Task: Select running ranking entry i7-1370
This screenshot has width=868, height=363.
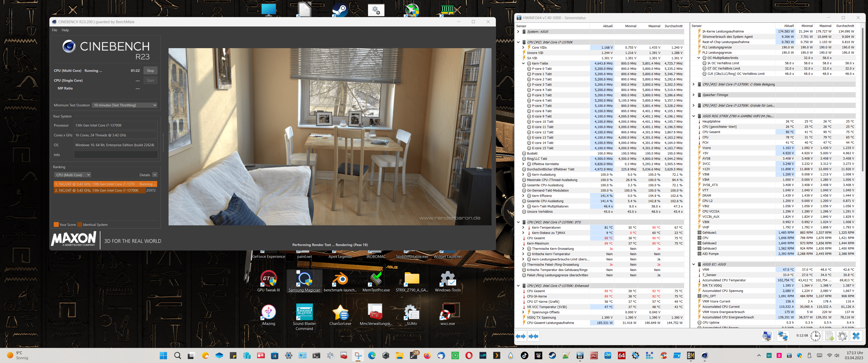Action: [x=105, y=184]
